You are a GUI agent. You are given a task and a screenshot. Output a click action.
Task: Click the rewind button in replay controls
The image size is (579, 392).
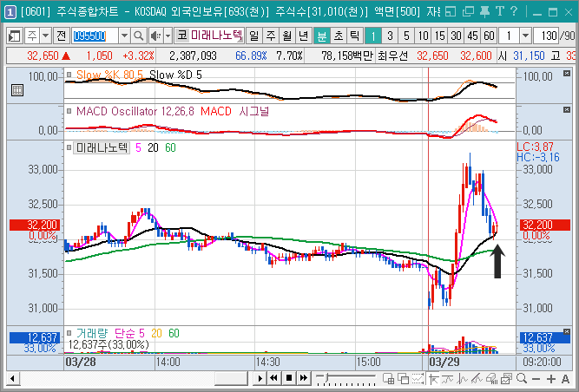pyautogui.click(x=273, y=378)
